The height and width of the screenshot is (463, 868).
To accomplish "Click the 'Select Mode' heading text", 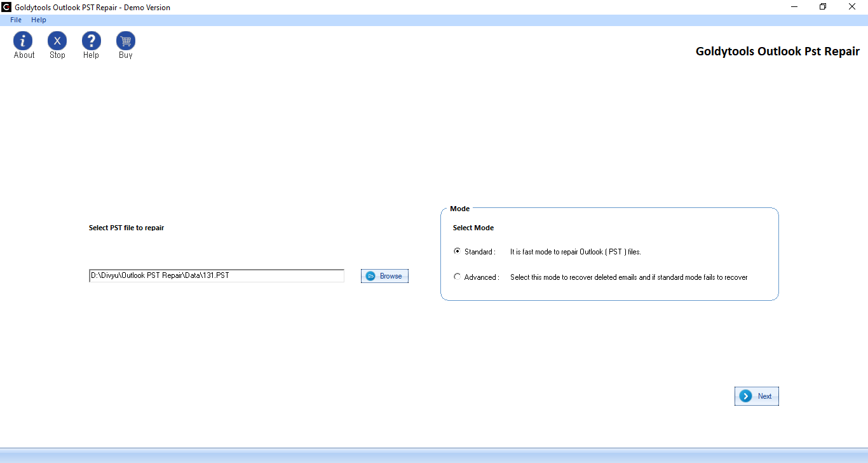I will pyautogui.click(x=473, y=228).
